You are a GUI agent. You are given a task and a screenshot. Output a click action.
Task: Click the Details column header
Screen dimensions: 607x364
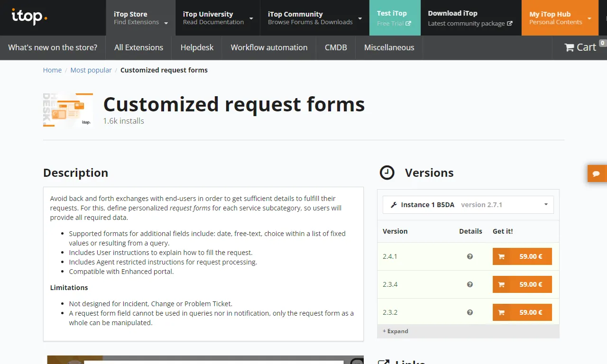pos(470,231)
